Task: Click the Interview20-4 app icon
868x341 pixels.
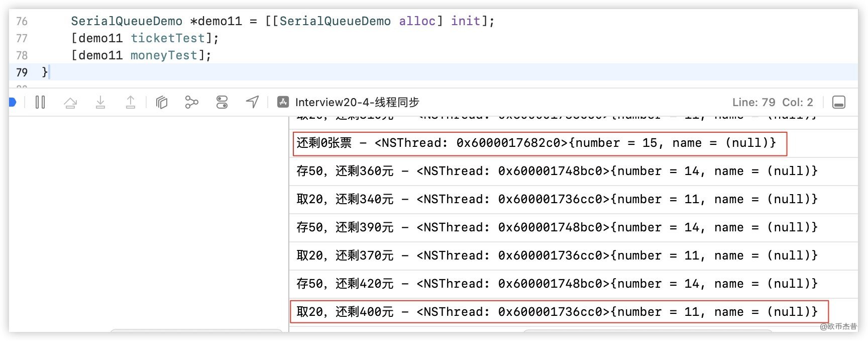Action: (x=283, y=102)
